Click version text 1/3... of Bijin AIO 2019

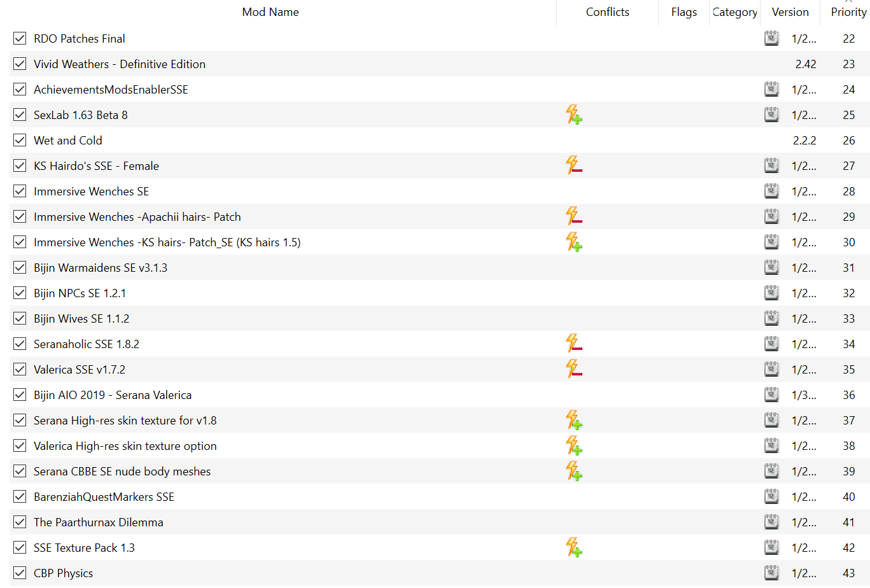click(x=804, y=395)
